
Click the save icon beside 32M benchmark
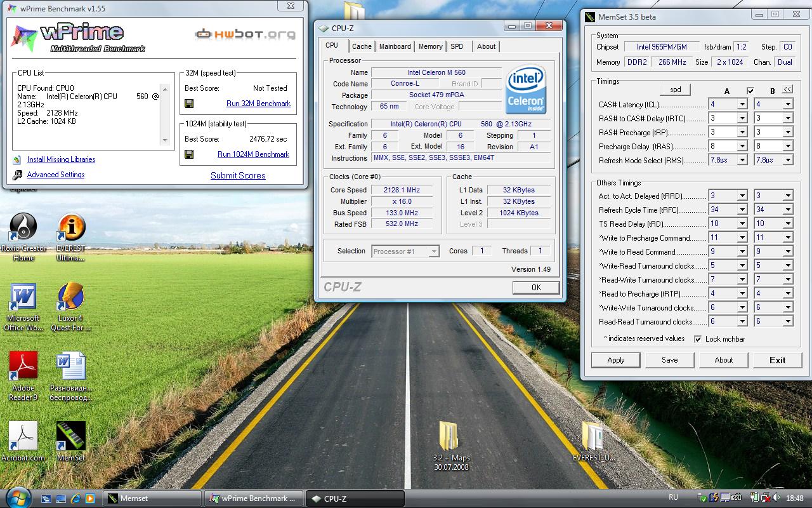tap(189, 104)
